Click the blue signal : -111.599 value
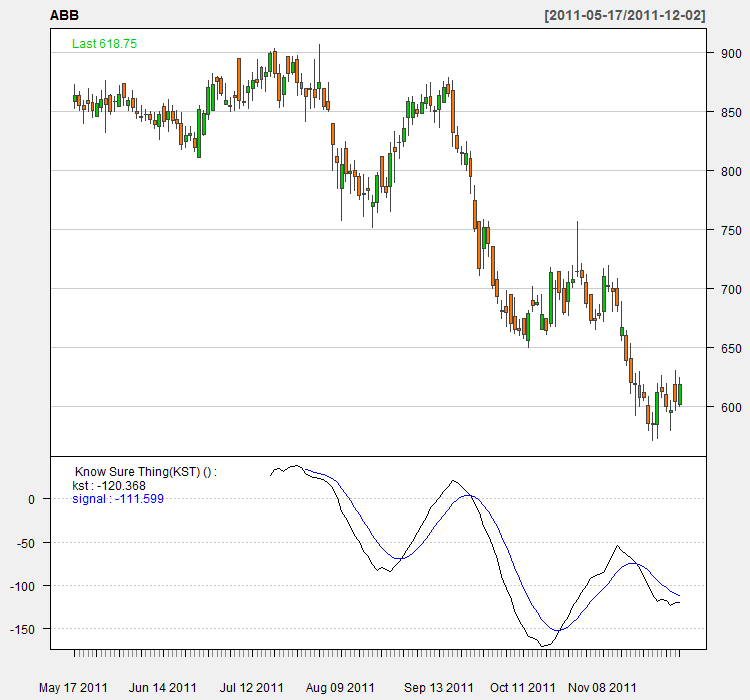This screenshot has width=750, height=700. (x=118, y=499)
